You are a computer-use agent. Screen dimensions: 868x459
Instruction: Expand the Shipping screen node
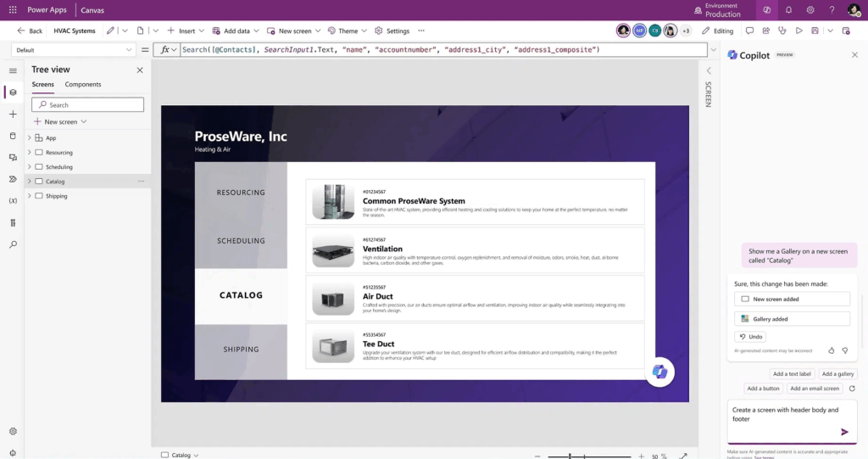30,196
